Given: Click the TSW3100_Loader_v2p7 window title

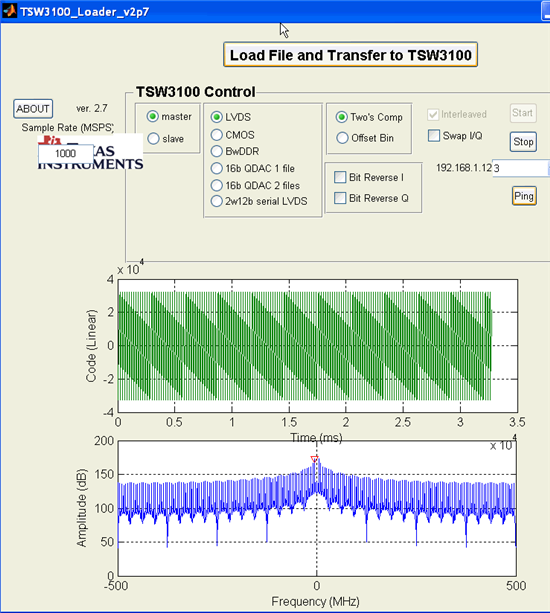Looking at the screenshot, I should [85, 12].
